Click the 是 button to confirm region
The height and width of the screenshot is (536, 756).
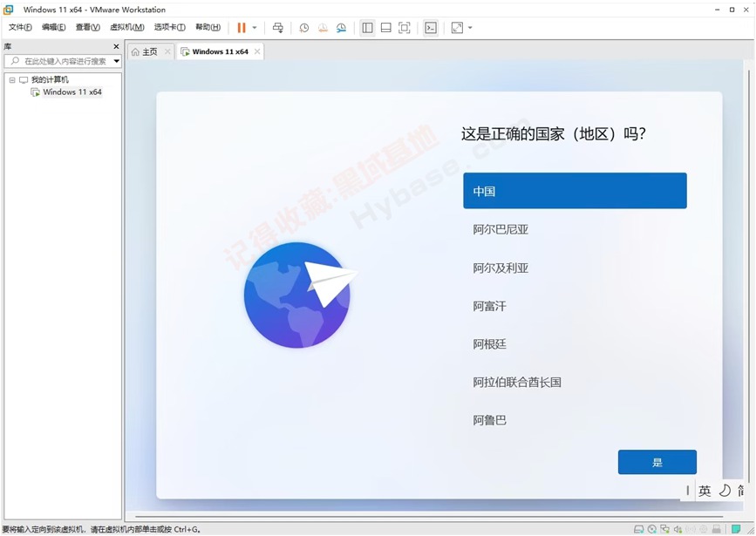pos(657,462)
